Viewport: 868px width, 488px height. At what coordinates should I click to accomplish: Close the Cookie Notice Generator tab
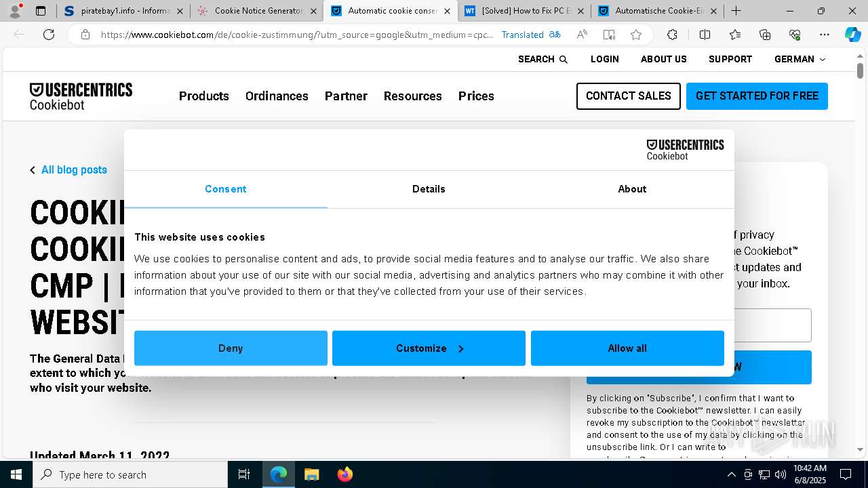point(313,11)
